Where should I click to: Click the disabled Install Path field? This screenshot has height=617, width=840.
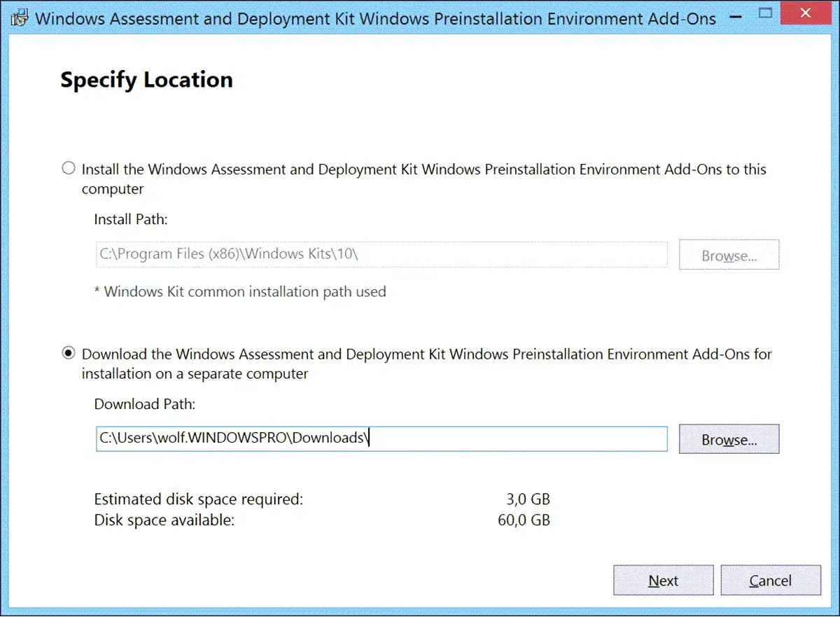[x=381, y=254]
